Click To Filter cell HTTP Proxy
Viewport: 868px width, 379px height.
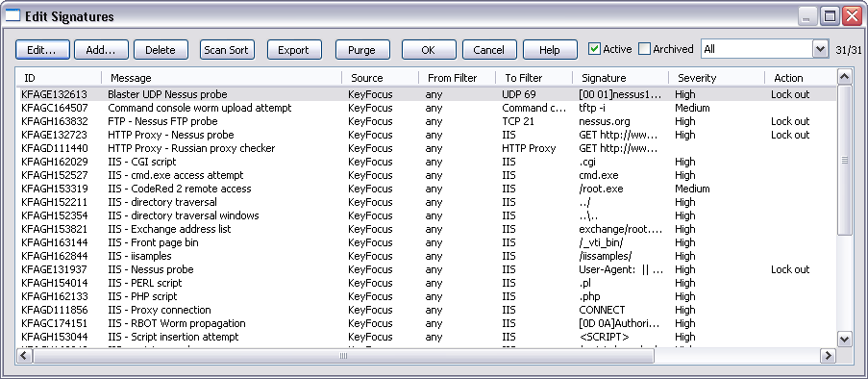coord(529,148)
